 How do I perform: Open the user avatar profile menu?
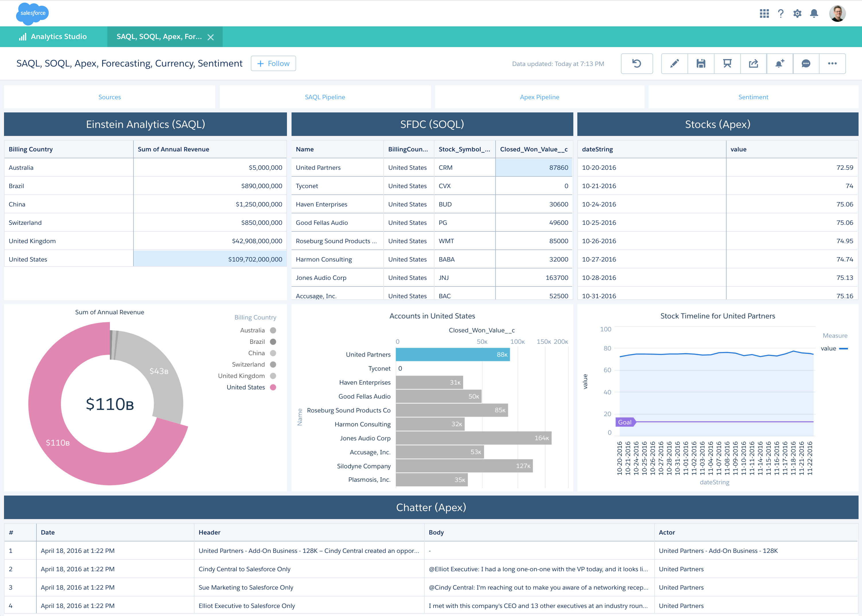pyautogui.click(x=837, y=14)
